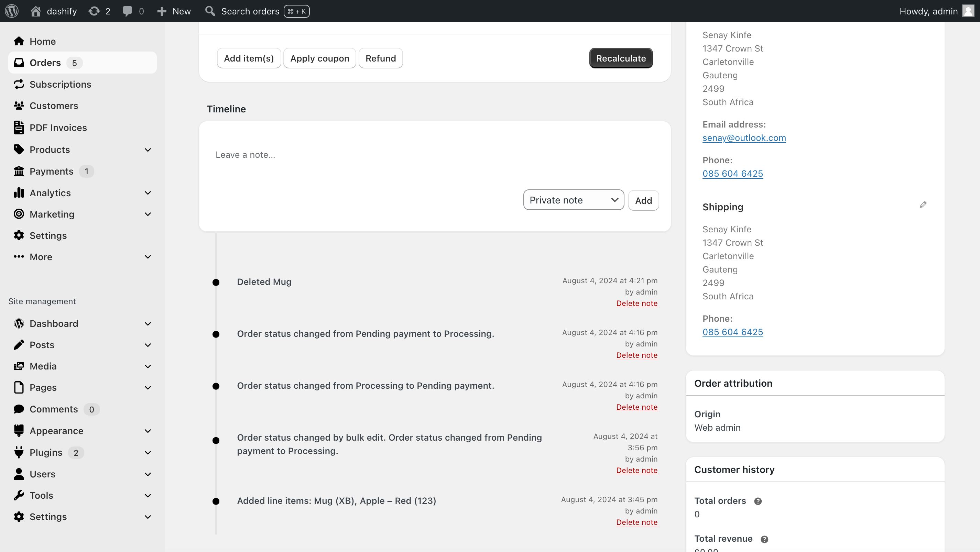Expand the Dashboard submenu chevron
980x552 pixels.
point(148,323)
